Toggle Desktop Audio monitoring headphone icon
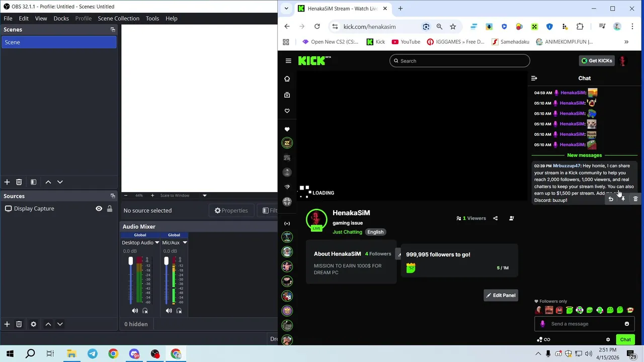This screenshot has height=362, width=644. click(145, 311)
